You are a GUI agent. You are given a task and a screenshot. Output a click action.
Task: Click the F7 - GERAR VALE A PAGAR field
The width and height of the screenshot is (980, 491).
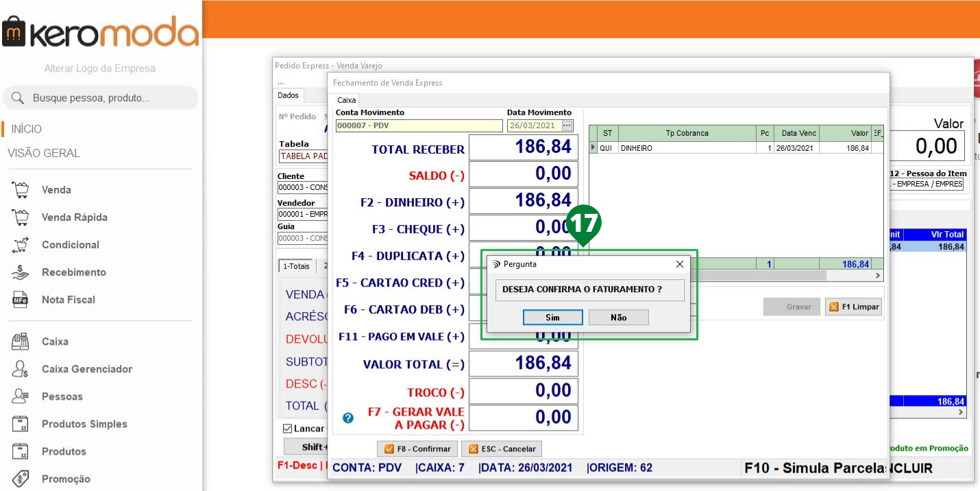pyautogui.click(x=524, y=418)
